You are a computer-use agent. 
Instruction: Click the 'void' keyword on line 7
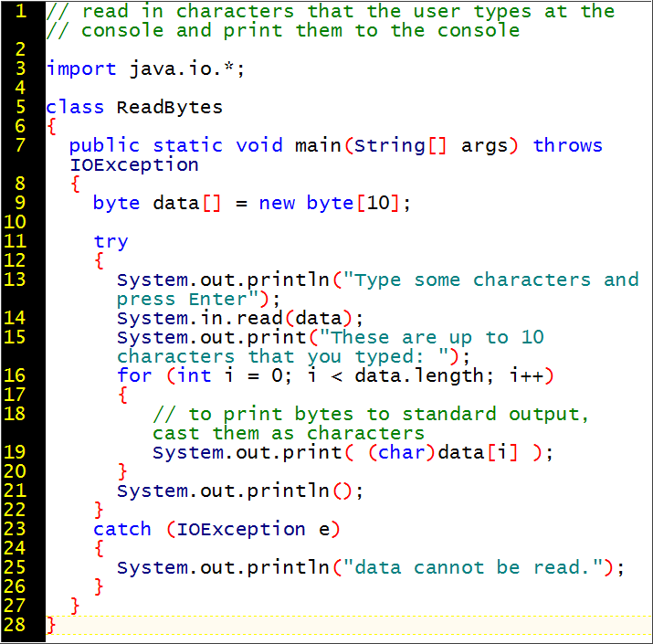tap(259, 146)
